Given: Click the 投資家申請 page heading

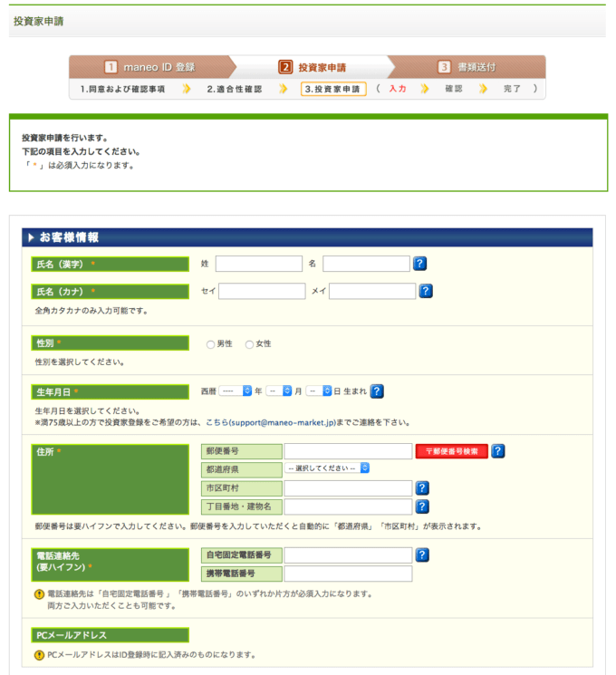Looking at the screenshot, I should (38, 21).
